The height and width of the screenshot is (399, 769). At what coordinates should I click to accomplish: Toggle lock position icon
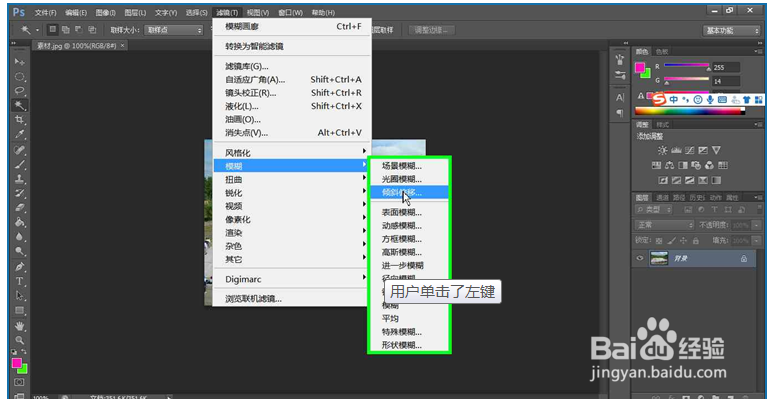click(x=684, y=241)
